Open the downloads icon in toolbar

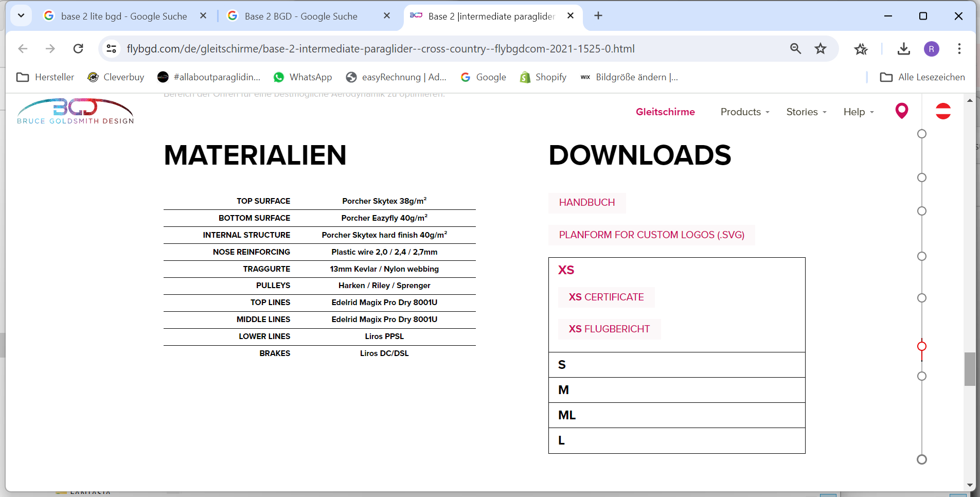pyautogui.click(x=904, y=49)
